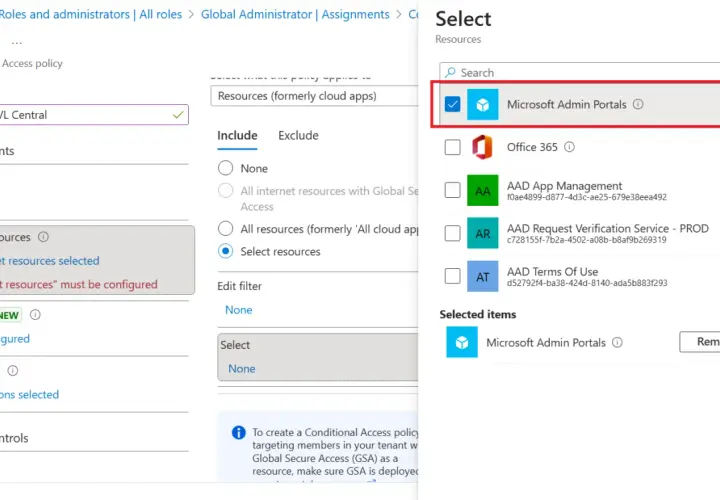The width and height of the screenshot is (720, 500).
Task: Click the Edit filter label
Action: [239, 286]
